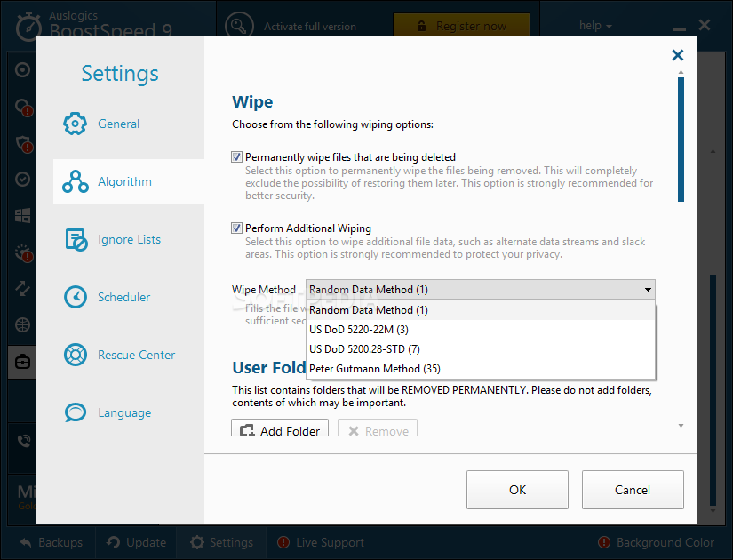Click Update in bottom bar
This screenshot has height=560, width=733.
pos(136,543)
